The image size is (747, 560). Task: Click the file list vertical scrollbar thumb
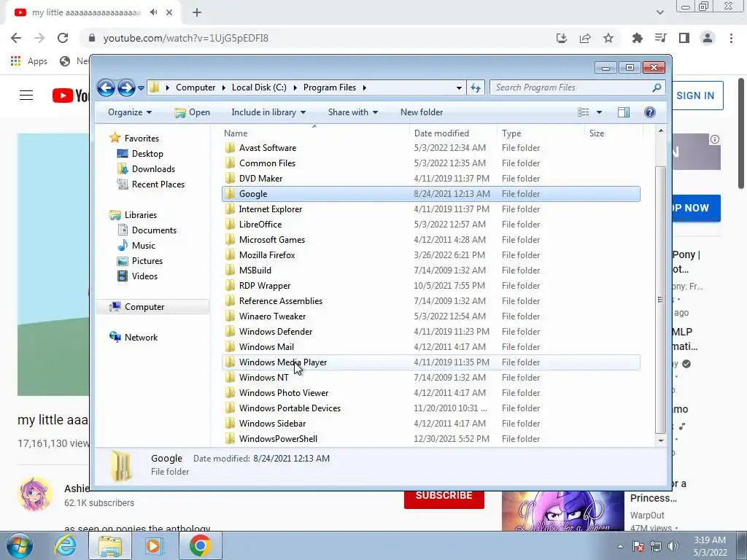pyautogui.click(x=660, y=300)
